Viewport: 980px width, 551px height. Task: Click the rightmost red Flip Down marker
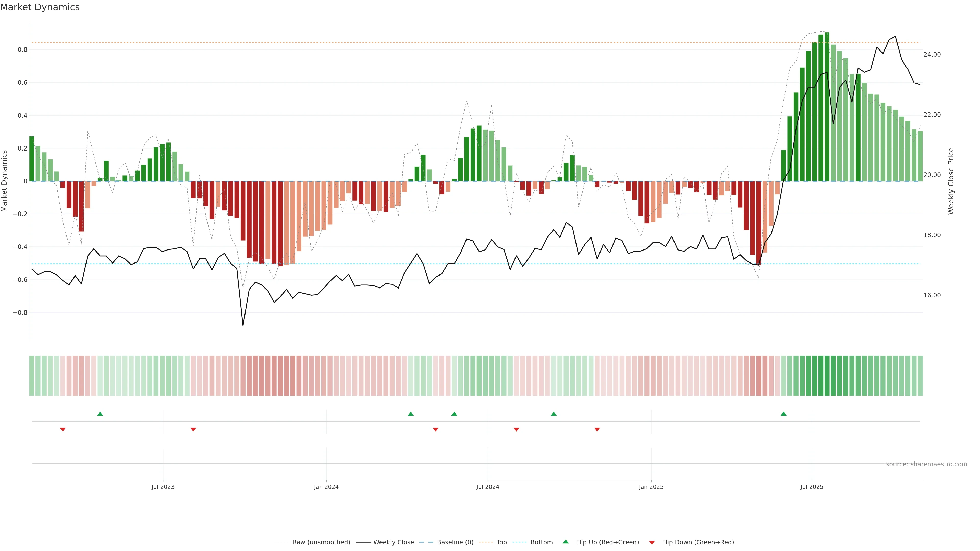pos(597,429)
